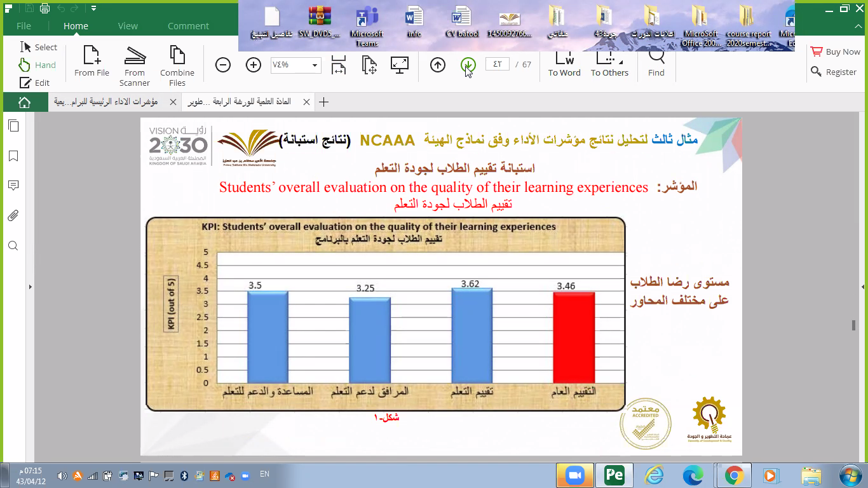Click the Buy Now button
The image size is (868, 488).
pos(835,52)
